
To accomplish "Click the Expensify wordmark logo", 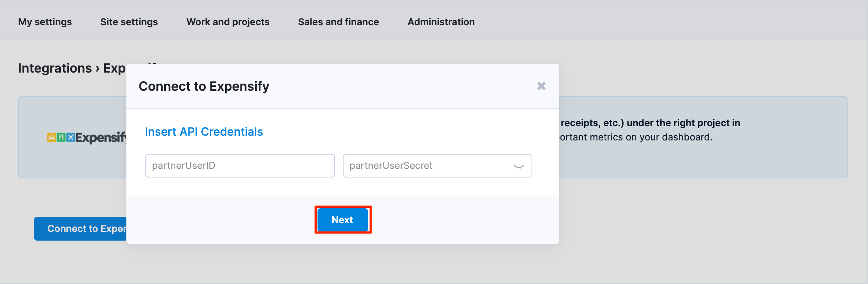I will click(101, 138).
